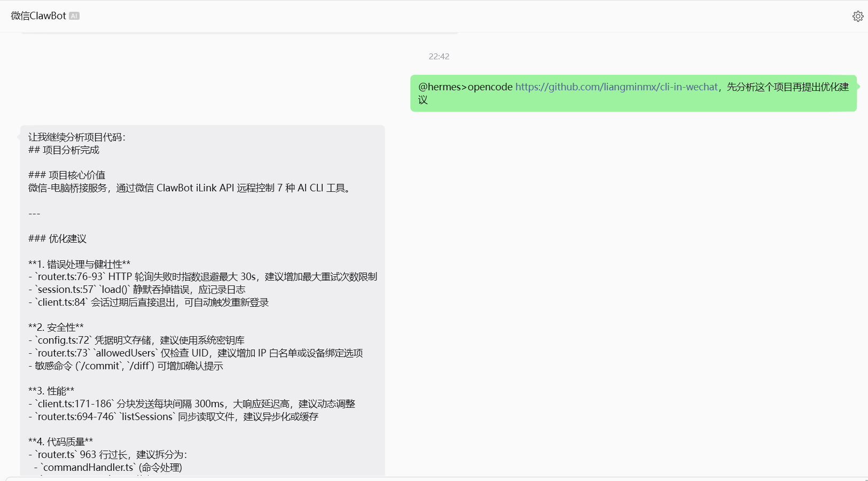Click the heading '### 项目核心价值'
868x481 pixels.
click(x=67, y=175)
